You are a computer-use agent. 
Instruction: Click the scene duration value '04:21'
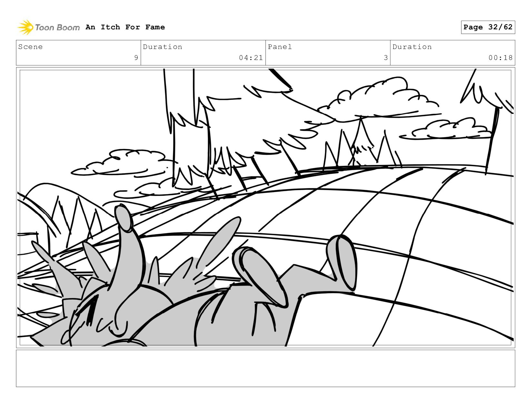point(251,58)
